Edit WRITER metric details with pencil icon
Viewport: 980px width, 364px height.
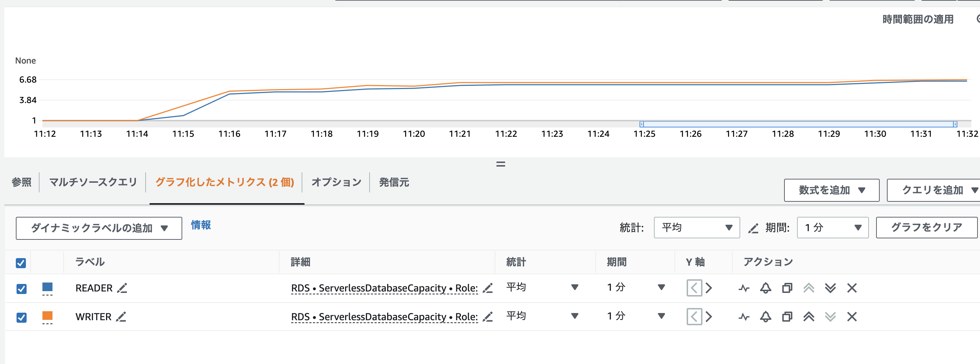click(487, 317)
